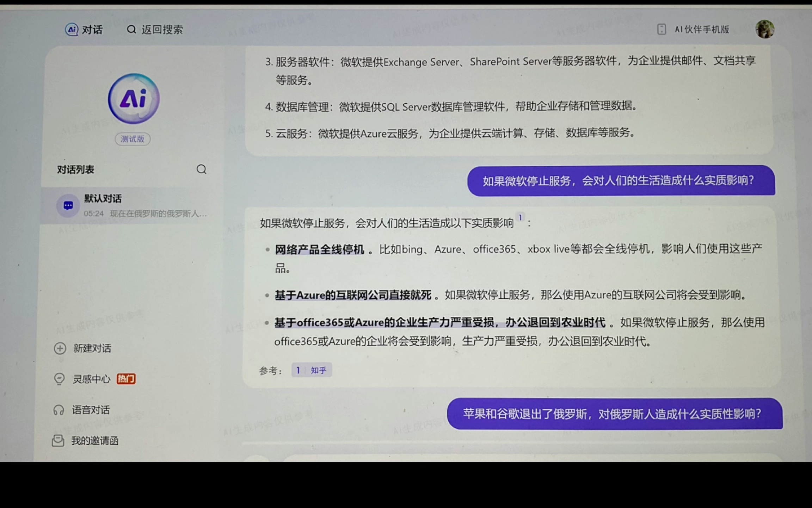Click the magnifier icon beside 返回搜索
This screenshot has width=812, height=508.
131,29
